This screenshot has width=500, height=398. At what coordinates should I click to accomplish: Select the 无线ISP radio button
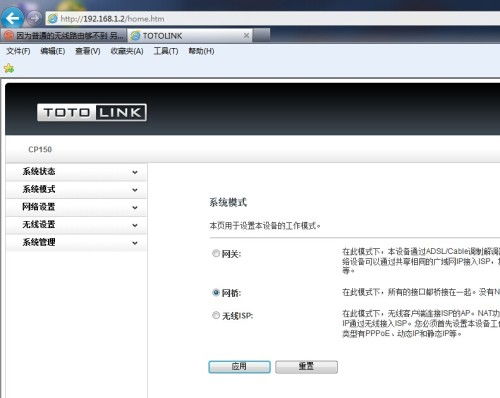216,315
